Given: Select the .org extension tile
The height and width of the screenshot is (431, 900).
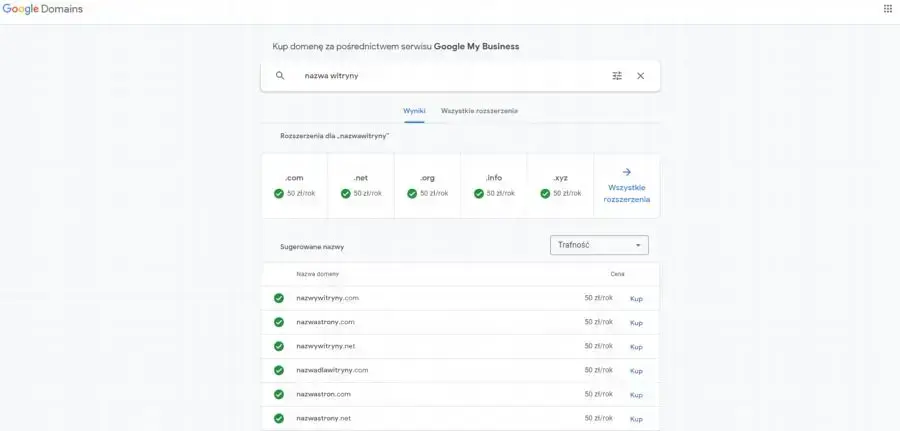Looking at the screenshot, I should click(x=427, y=185).
